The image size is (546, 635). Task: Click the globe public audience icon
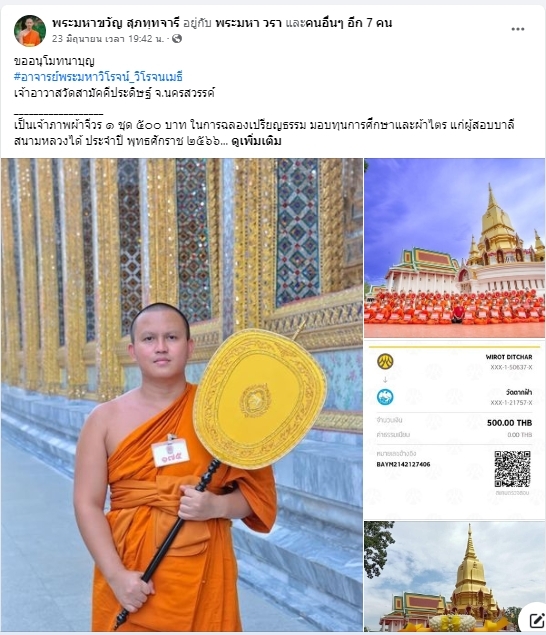point(177,38)
